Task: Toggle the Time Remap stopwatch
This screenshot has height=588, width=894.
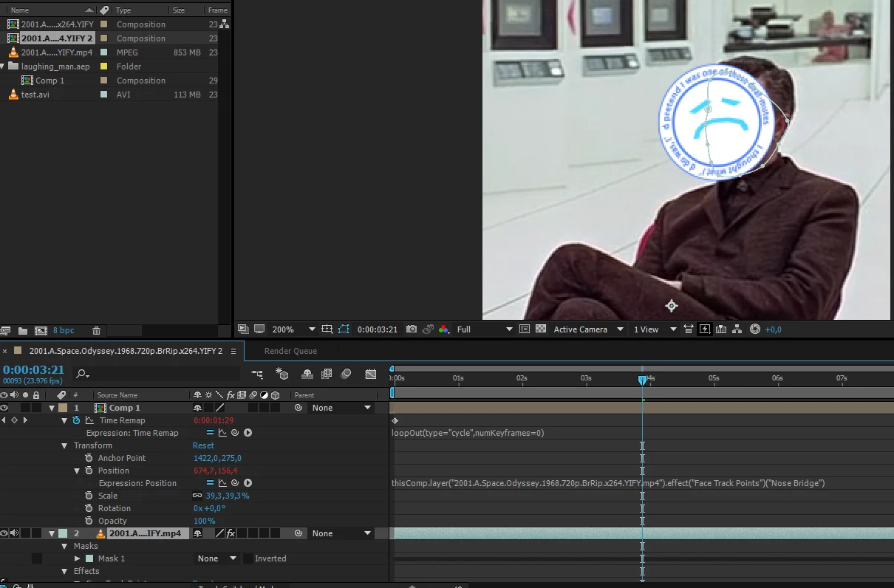Action: click(x=76, y=420)
